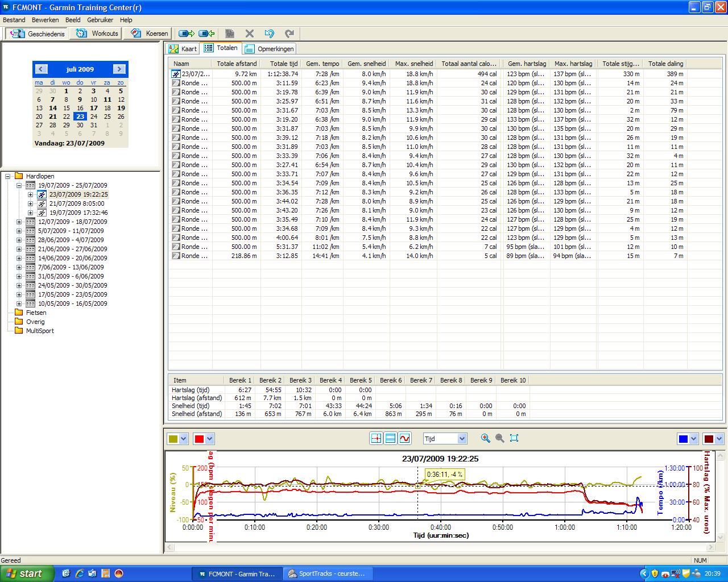The height and width of the screenshot is (582, 728).
Task: Expand week 28/06/2009 - 4/07/2009
Action: [19, 240]
